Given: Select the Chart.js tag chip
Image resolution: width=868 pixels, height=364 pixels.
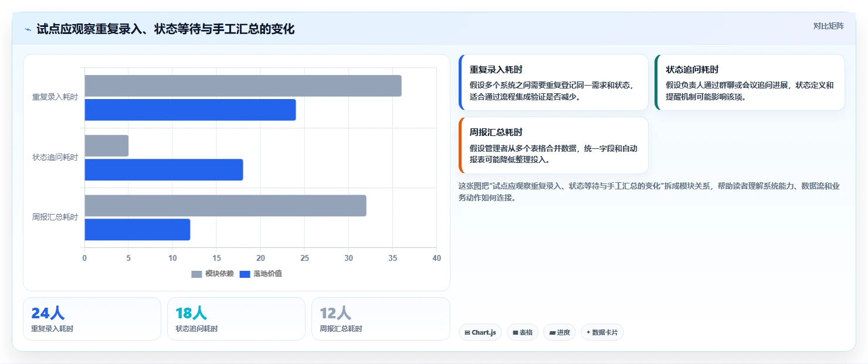Looking at the screenshot, I should (480, 332).
